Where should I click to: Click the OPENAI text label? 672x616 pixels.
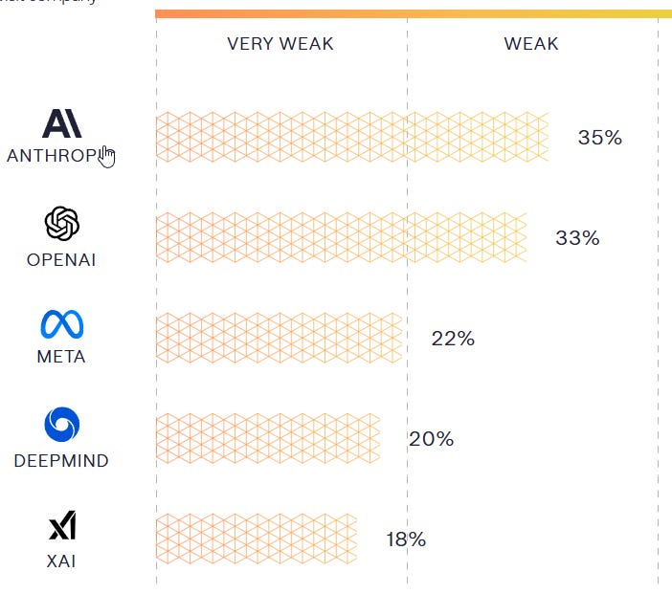tap(61, 260)
